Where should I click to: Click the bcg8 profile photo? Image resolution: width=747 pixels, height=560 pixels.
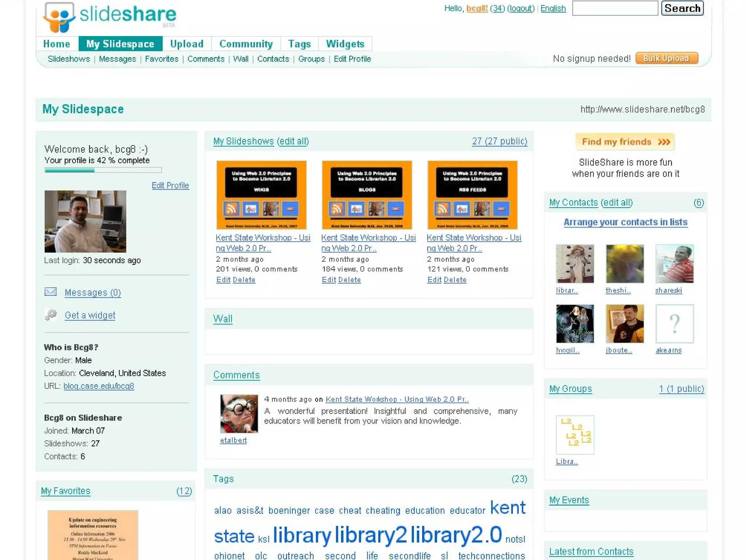point(85,221)
